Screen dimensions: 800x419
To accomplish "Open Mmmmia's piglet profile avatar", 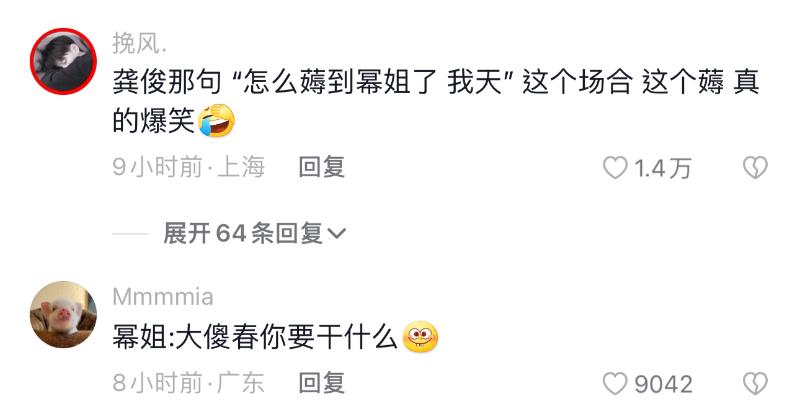I will [x=63, y=314].
